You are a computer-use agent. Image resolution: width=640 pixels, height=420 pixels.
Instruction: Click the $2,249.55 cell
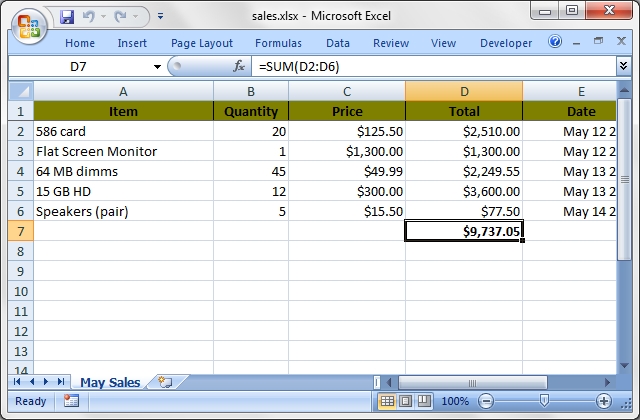tap(464, 171)
